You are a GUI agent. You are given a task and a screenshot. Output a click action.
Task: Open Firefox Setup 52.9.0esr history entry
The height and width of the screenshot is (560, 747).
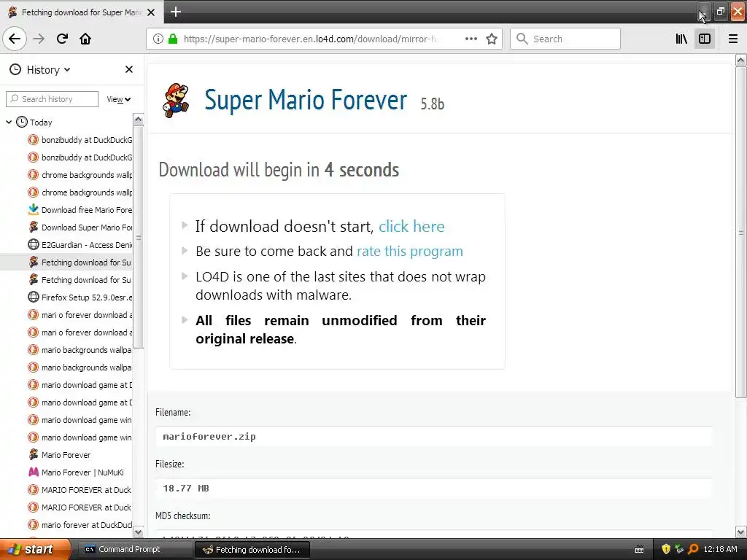tap(80, 297)
